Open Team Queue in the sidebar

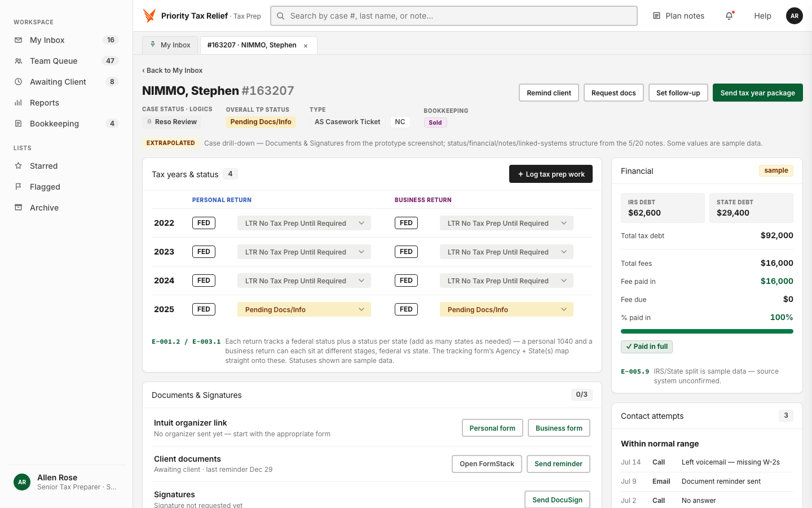[66, 61]
